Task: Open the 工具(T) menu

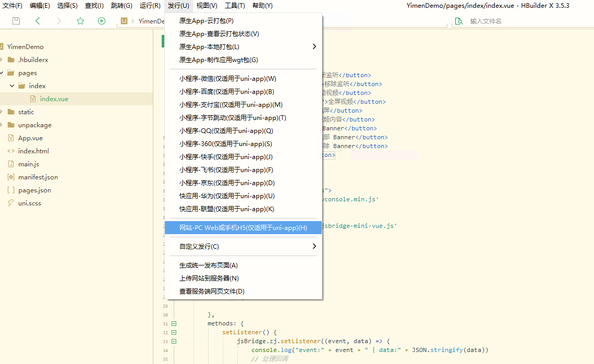Action: click(x=235, y=6)
